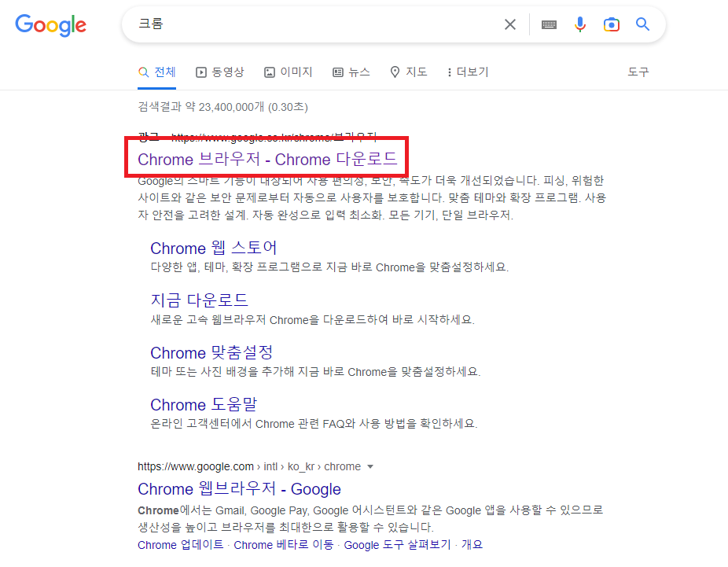Clear the search box with X icon

510,24
